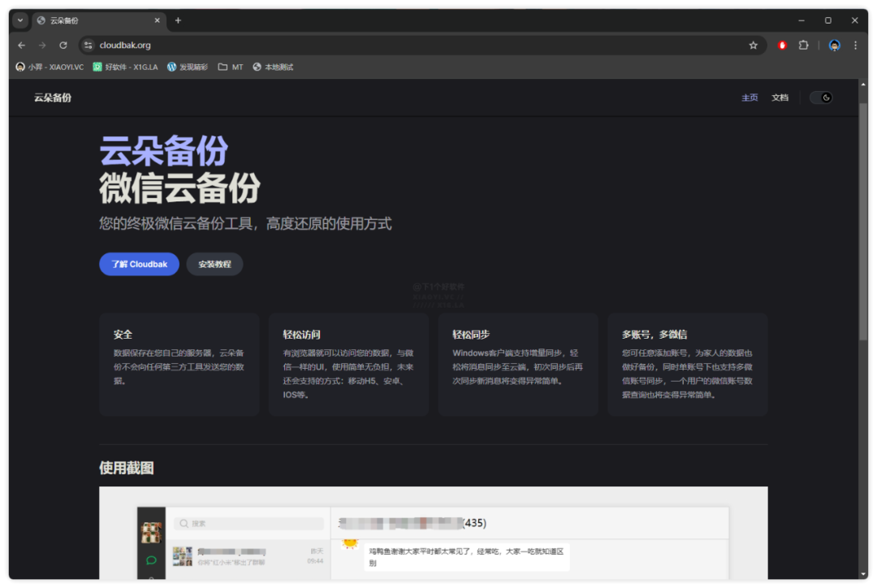Focus the address bar showing cloudbak.org
The width and height of the screenshot is (877, 588).
coord(406,45)
